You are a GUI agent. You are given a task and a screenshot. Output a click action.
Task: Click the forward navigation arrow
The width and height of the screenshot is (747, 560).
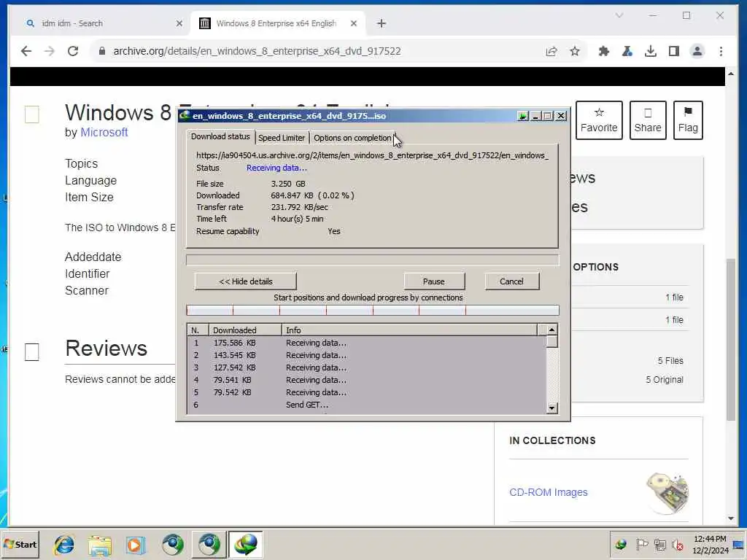coord(50,51)
